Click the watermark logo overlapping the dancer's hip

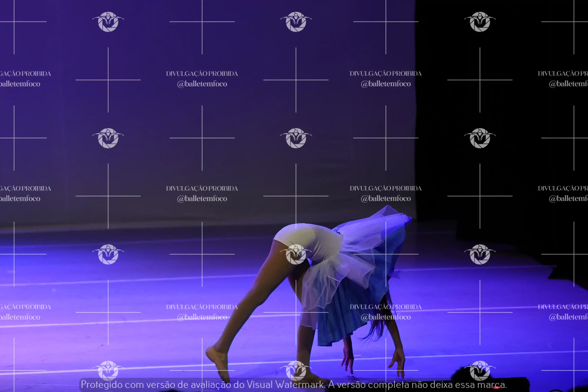coord(296,254)
